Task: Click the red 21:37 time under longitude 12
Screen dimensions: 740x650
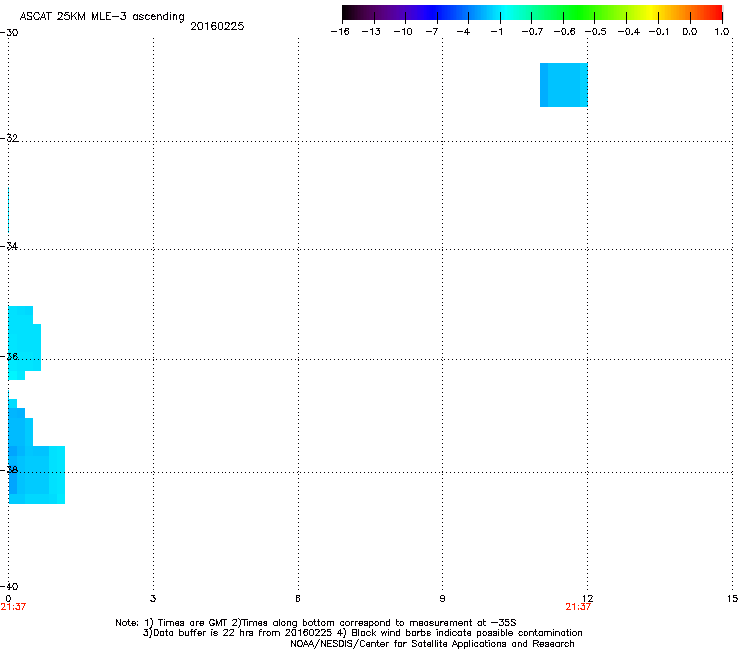Action: (x=578, y=607)
